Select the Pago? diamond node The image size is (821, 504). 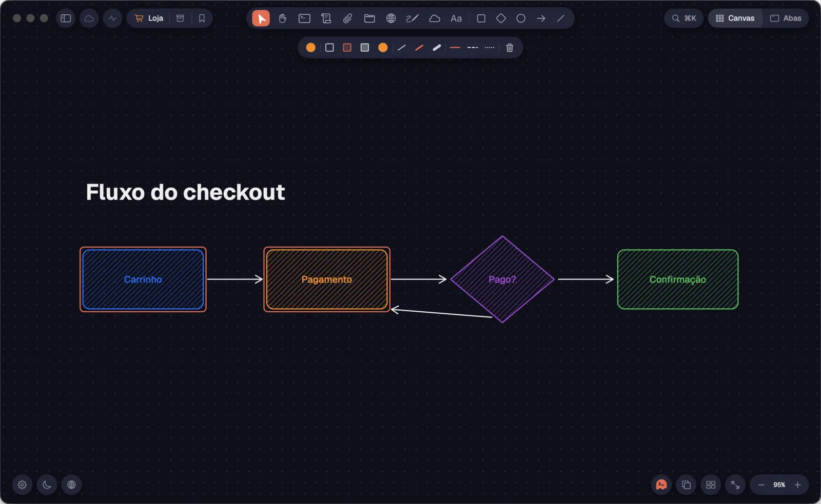(x=502, y=279)
